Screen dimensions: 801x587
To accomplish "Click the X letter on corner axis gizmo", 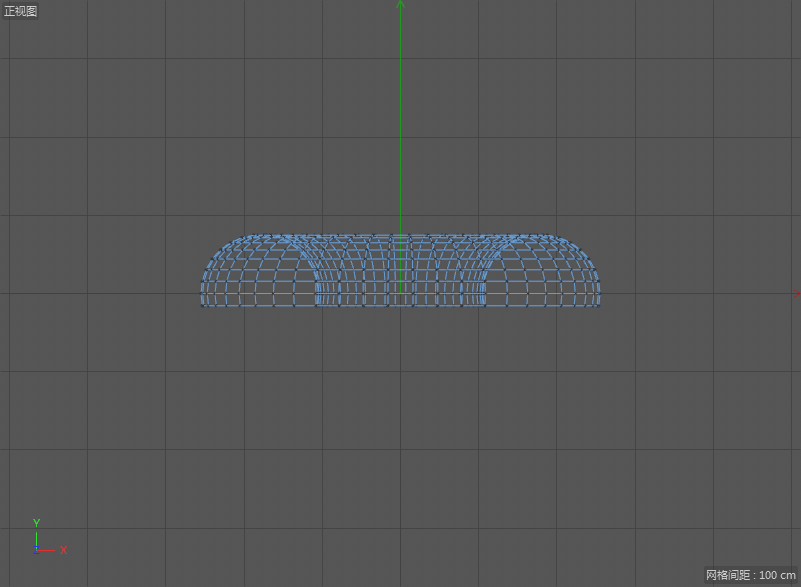I will (64, 550).
